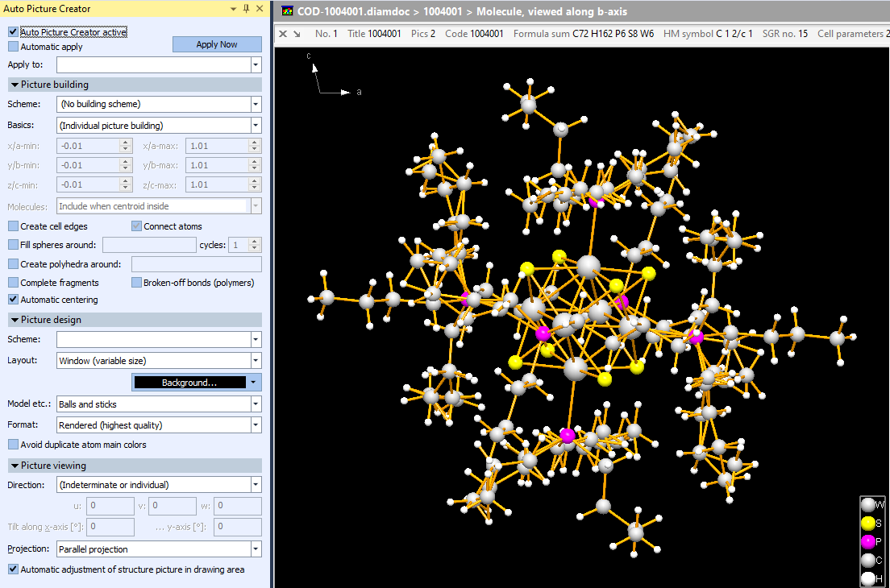This screenshot has width=890, height=588.
Task: Enable the Automatic apply checkbox
Action: [x=13, y=47]
